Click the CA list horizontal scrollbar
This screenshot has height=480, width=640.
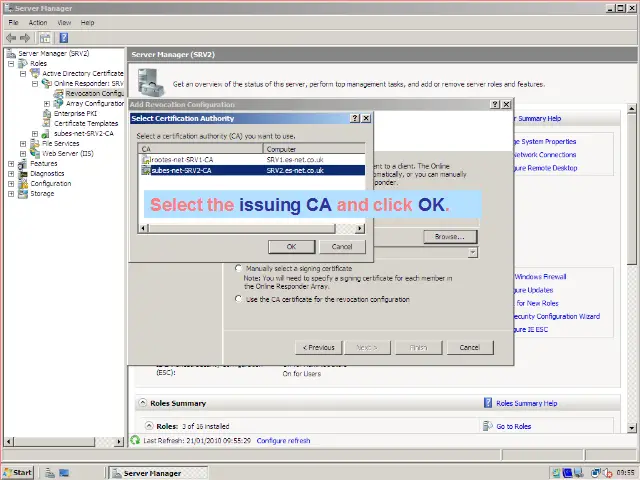242,228
